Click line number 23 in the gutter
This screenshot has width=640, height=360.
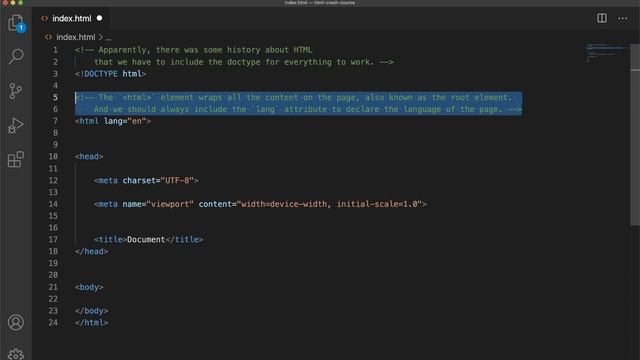[53, 311]
